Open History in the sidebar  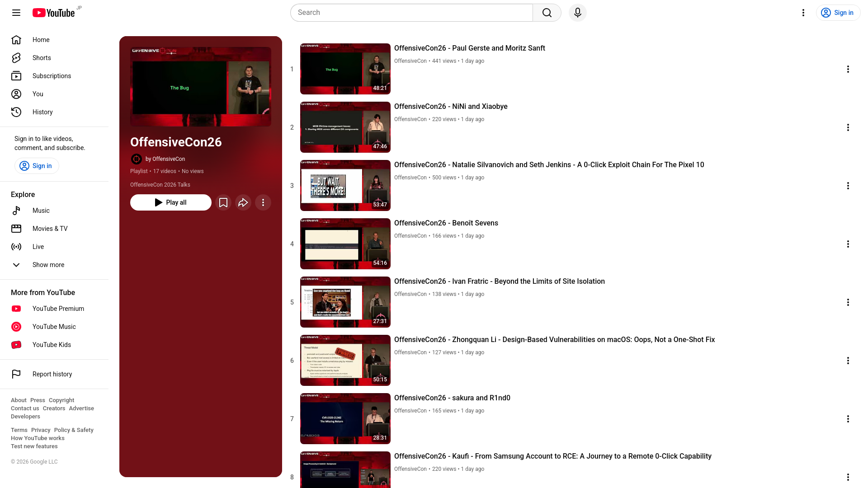54,112
